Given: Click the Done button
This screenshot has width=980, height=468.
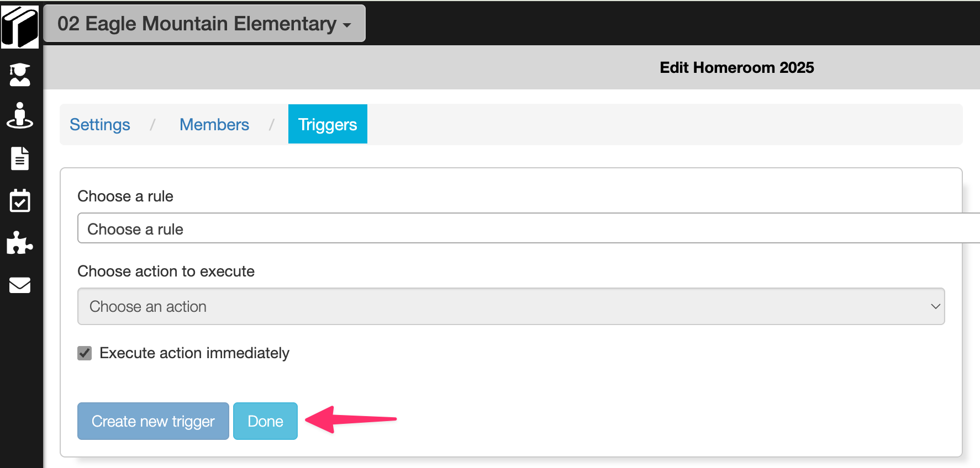Looking at the screenshot, I should (x=265, y=421).
